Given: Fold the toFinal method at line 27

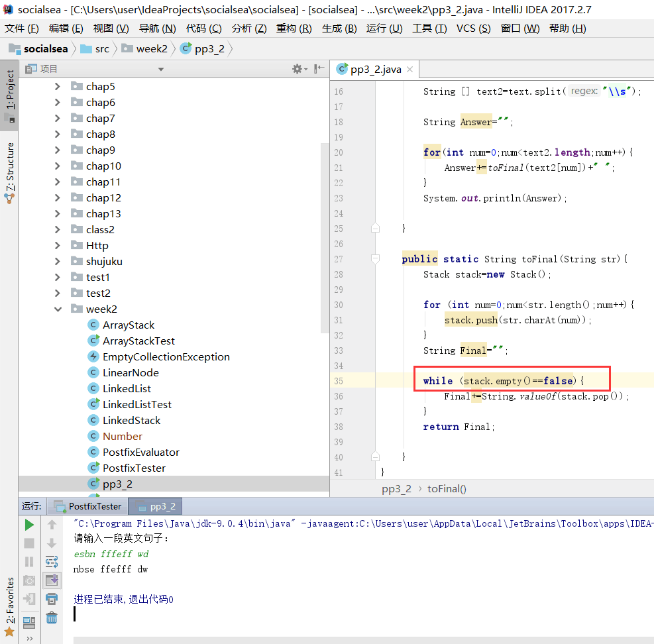Looking at the screenshot, I should pyautogui.click(x=375, y=259).
